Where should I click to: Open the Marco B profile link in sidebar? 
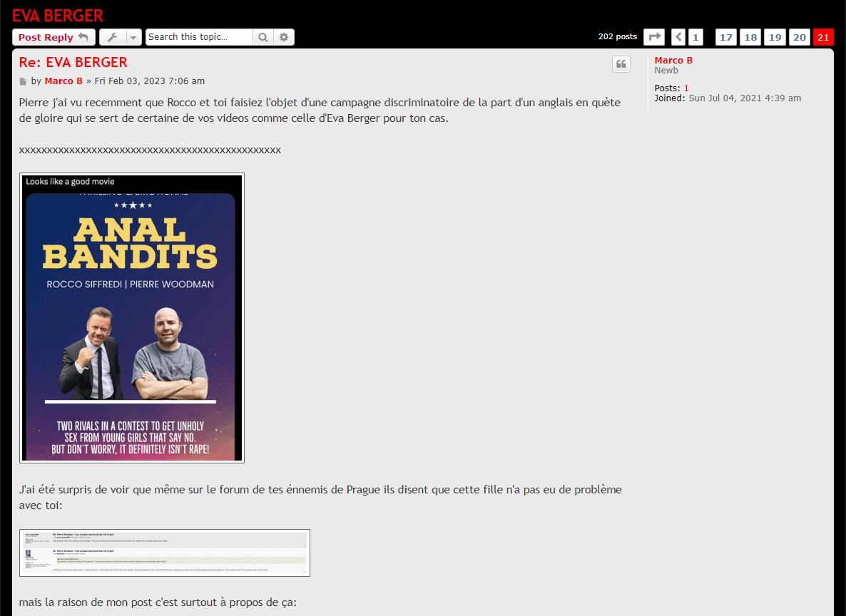[x=673, y=61]
